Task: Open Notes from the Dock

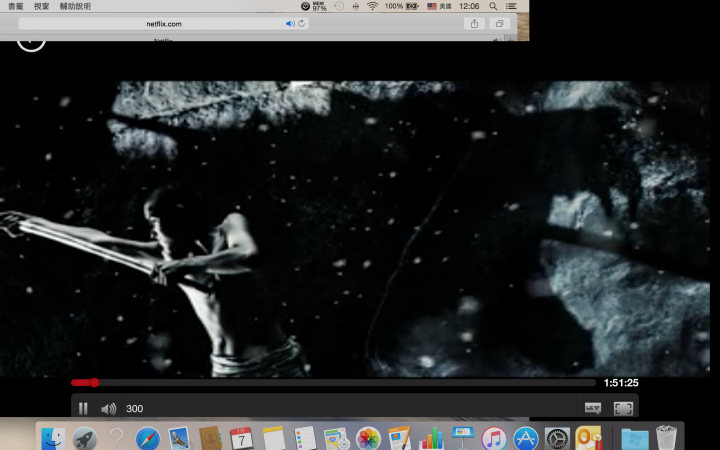Action: [274, 439]
